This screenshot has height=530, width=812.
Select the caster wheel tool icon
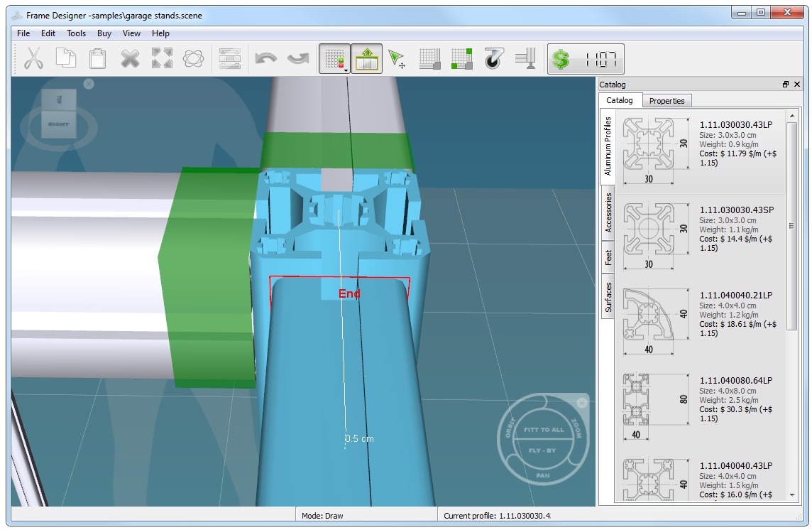tap(494, 59)
